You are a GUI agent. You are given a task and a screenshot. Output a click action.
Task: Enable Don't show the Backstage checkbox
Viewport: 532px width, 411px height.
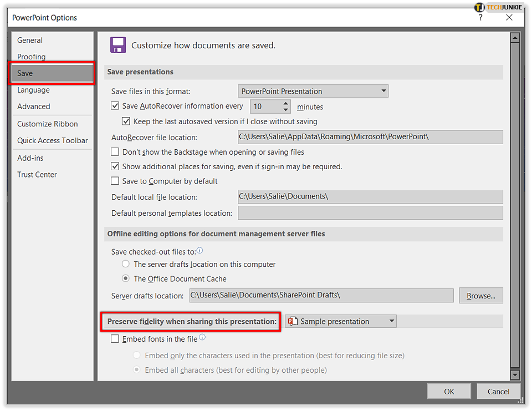coord(115,152)
